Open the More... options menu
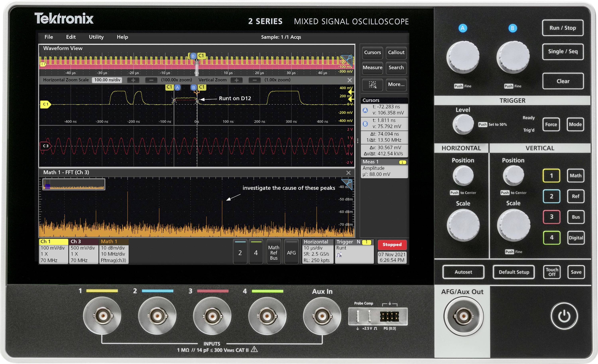This screenshot has width=598, height=364. [396, 85]
